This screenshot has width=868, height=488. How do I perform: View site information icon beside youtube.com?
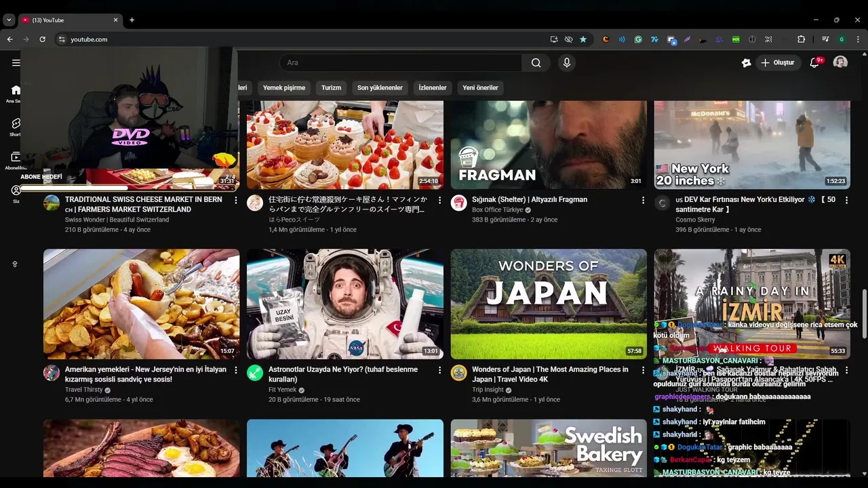[x=62, y=39]
